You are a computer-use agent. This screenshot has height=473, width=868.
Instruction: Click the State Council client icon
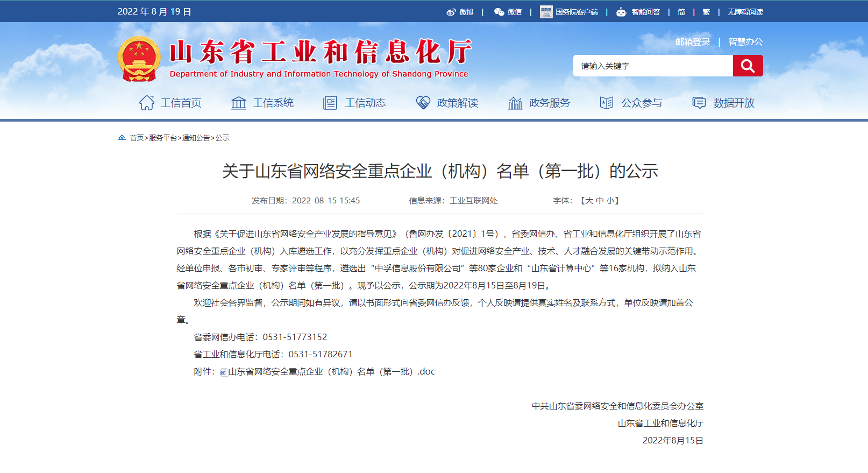546,12
